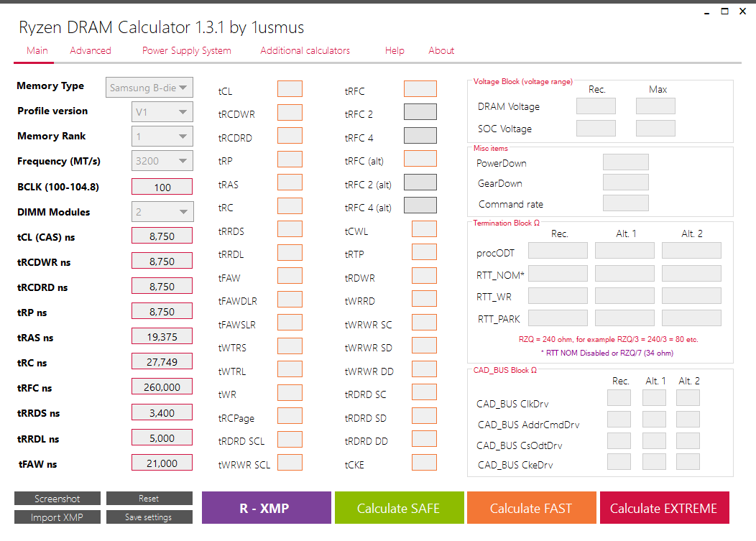The height and width of the screenshot is (541, 756).
Task: Click the GearDown value field
Action: [626, 182]
